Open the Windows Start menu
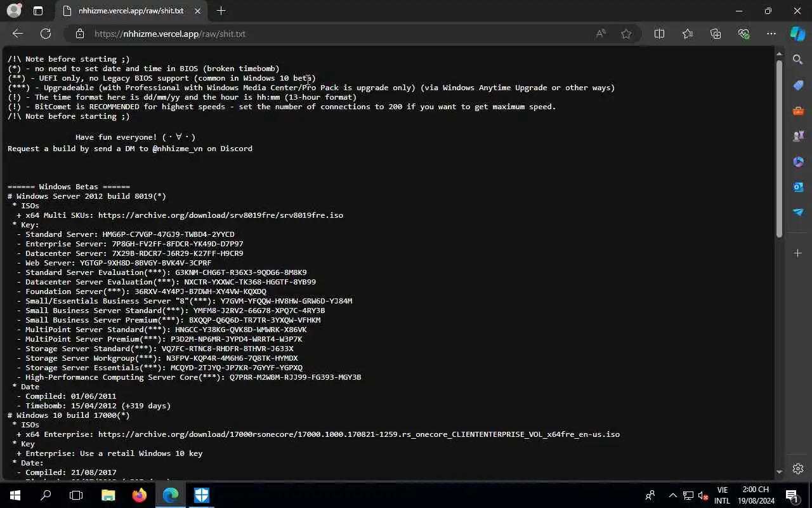 [x=15, y=495]
